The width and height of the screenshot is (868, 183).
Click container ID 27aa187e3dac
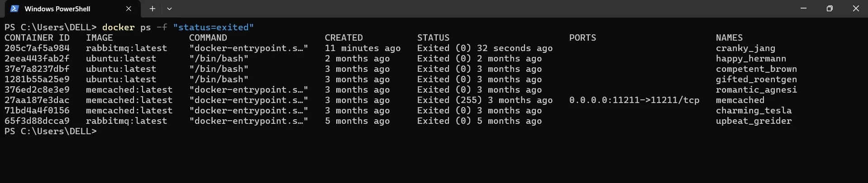[37, 100]
